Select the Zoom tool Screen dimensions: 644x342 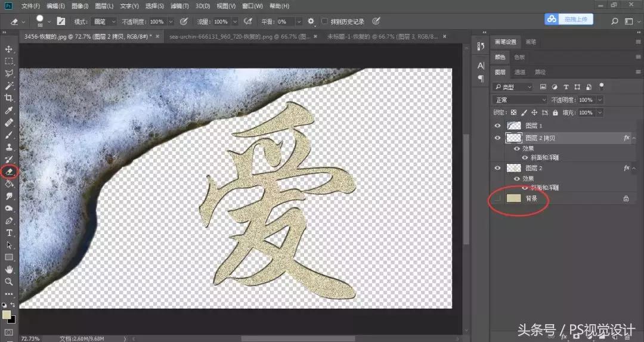[x=8, y=282]
